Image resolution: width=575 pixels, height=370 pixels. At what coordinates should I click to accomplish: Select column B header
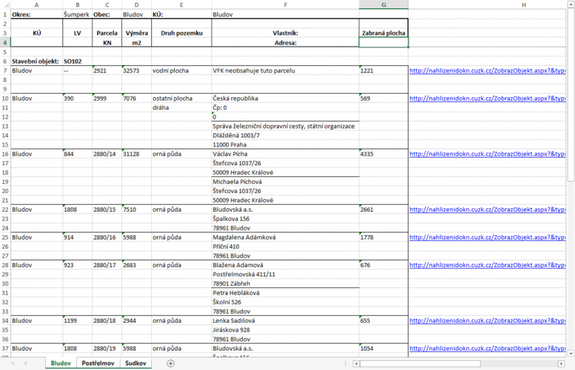click(x=77, y=5)
